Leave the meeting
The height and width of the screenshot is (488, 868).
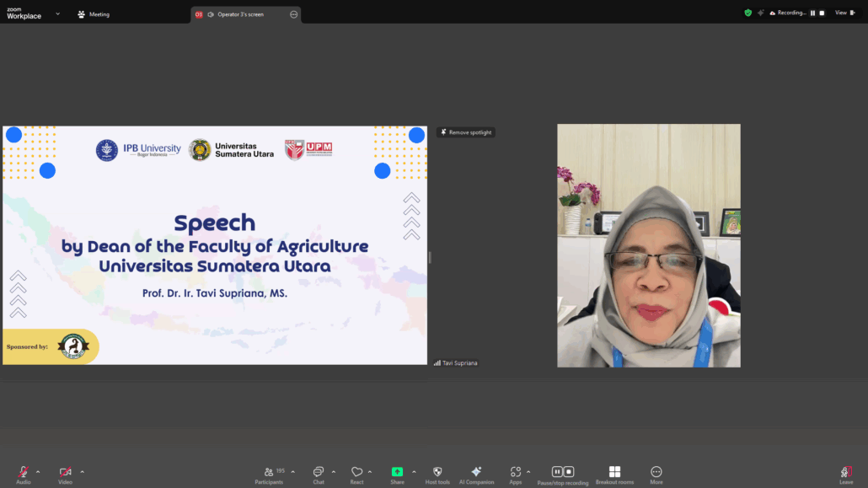tap(846, 473)
